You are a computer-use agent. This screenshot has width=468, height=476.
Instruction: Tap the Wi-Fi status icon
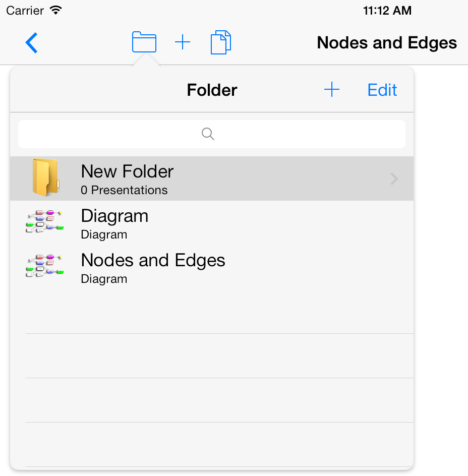coord(56,10)
